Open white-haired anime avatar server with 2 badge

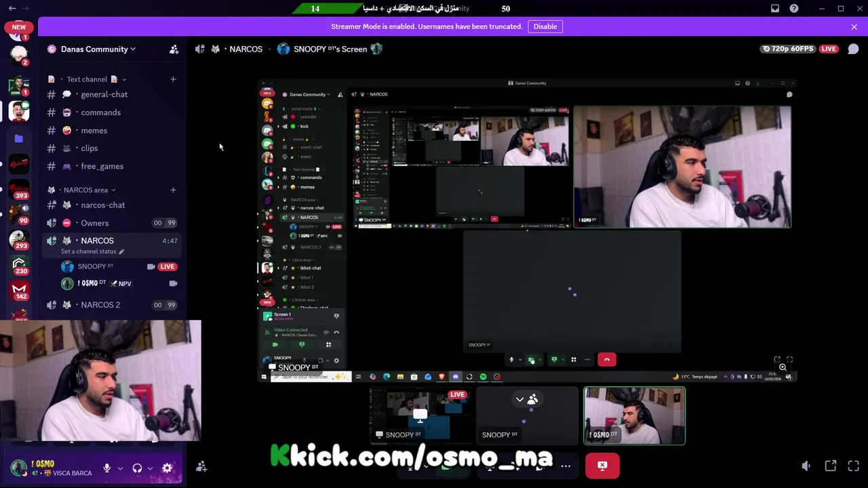[19, 55]
